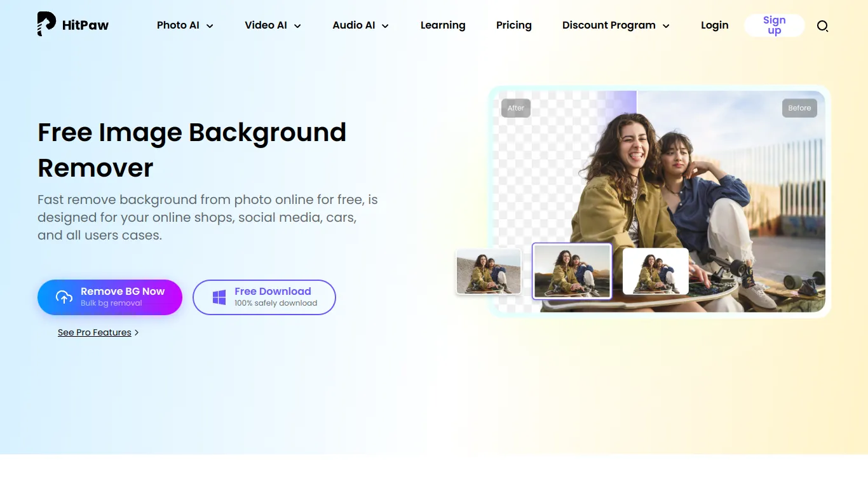Open the search magnifier icon
This screenshot has width=868, height=488.
click(822, 26)
